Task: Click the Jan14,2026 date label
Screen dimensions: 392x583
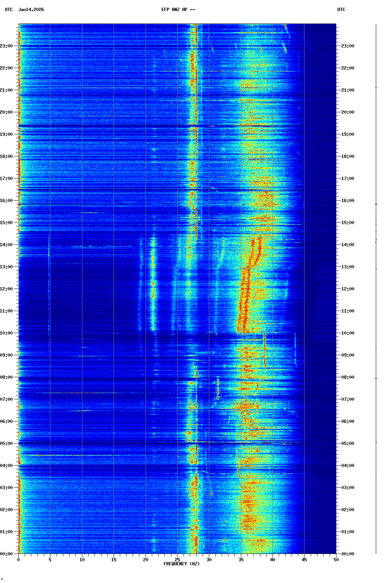Action: pyautogui.click(x=31, y=10)
